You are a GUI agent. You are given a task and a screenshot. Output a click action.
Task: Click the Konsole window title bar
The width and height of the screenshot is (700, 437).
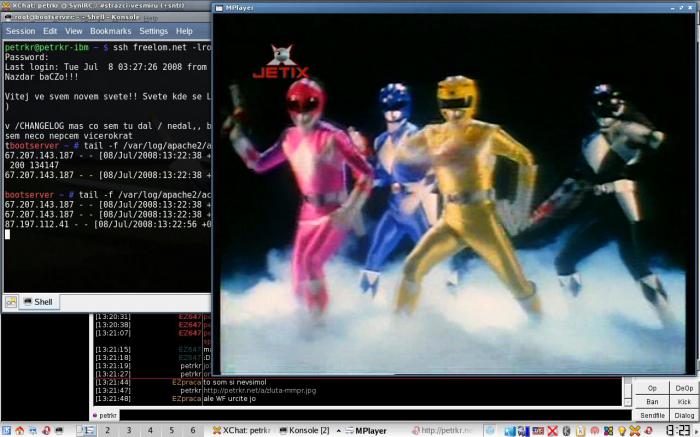[105, 17]
